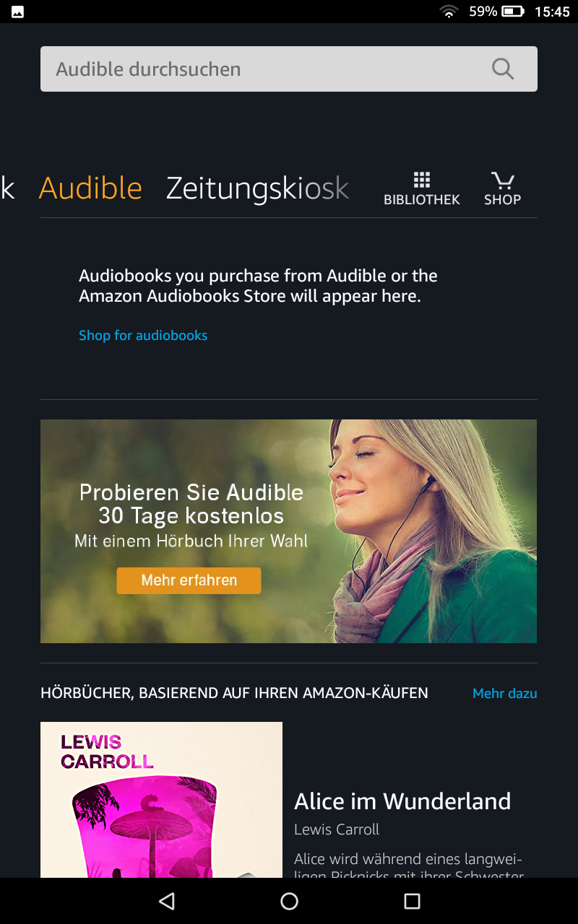The image size is (578, 924).
Task: Tap the Android home circle button
Action: click(289, 901)
